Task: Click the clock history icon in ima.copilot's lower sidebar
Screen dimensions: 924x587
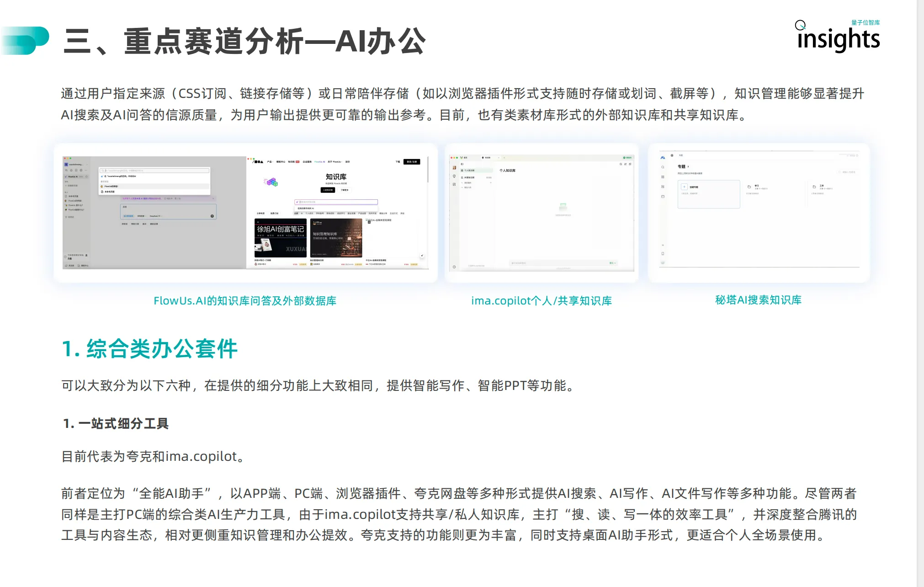Action: click(454, 267)
